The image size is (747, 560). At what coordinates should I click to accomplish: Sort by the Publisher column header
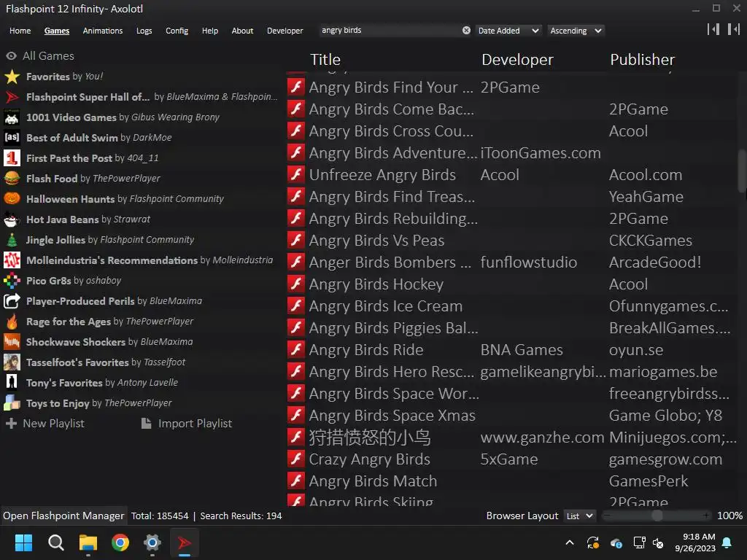click(x=642, y=60)
